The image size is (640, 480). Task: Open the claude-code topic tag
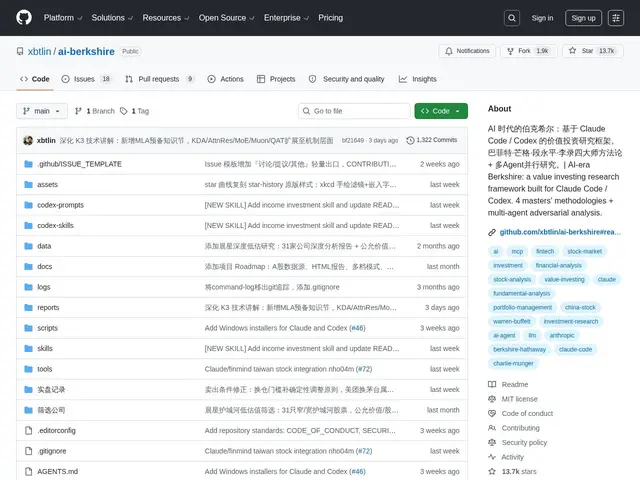point(575,349)
